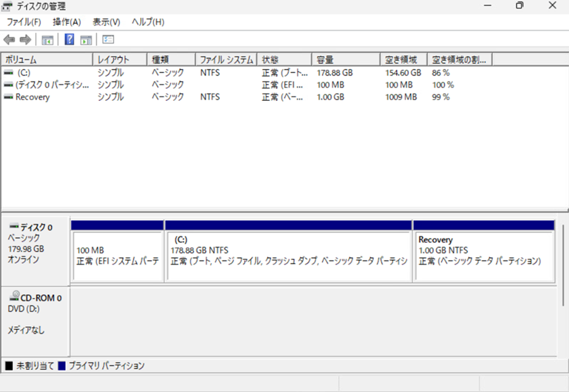Click the 100 % free percentage cell
569x392 pixels.
[x=443, y=85]
